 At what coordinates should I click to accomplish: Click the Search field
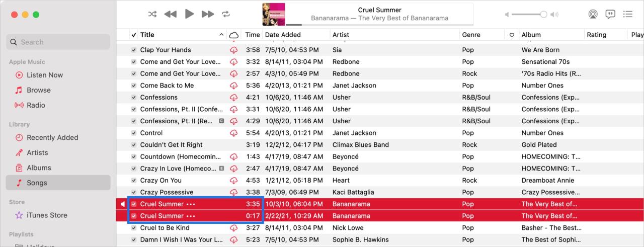tap(58, 42)
